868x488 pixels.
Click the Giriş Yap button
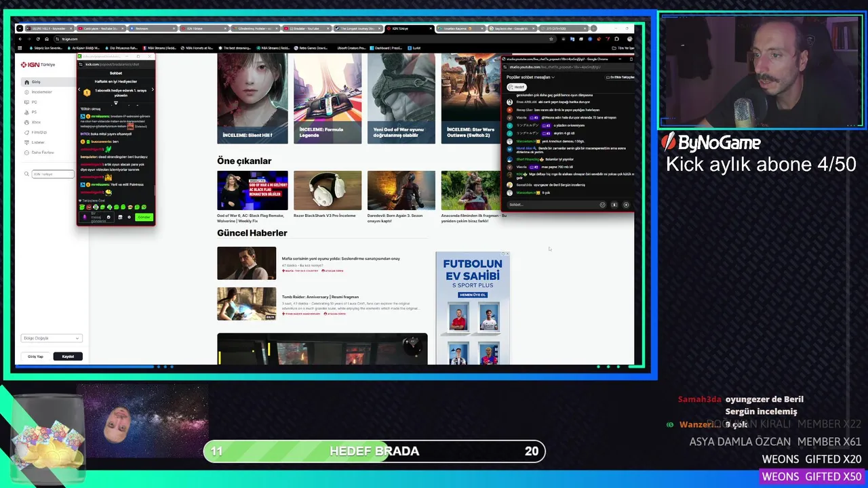click(x=35, y=357)
